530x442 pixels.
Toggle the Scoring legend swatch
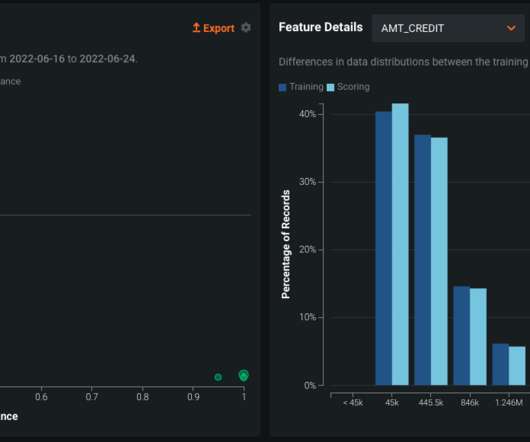[330, 88]
